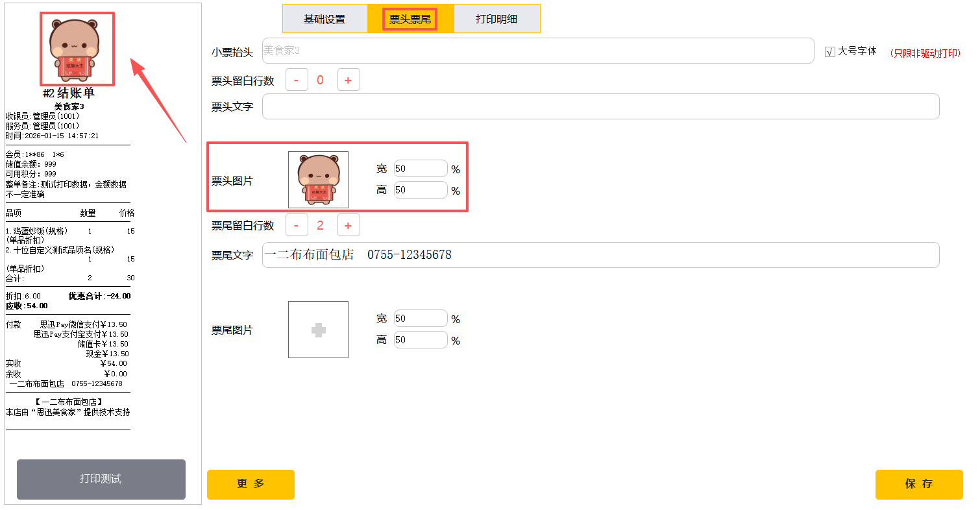
Task: Edit the 票尾图片 height percentage field
Action: point(421,340)
